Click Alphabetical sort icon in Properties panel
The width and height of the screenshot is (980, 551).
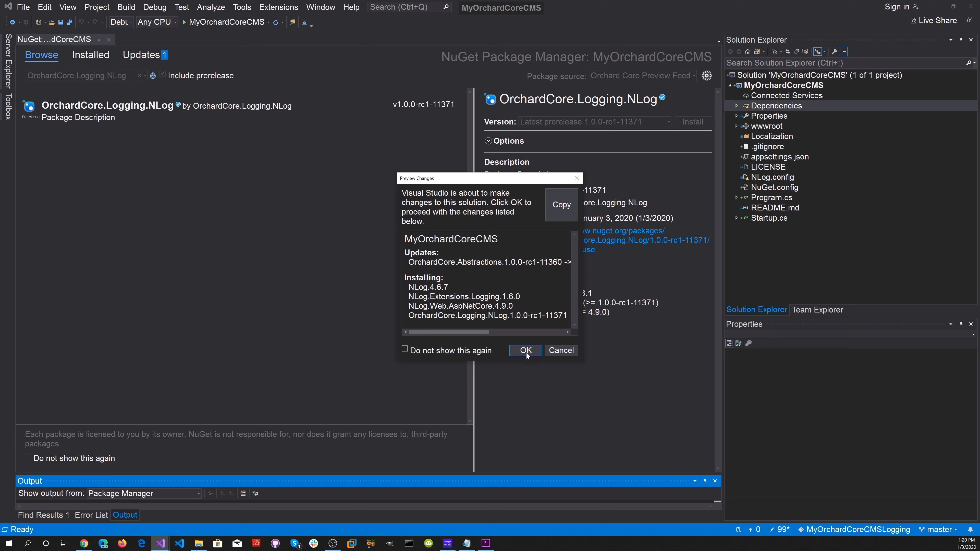tap(738, 343)
